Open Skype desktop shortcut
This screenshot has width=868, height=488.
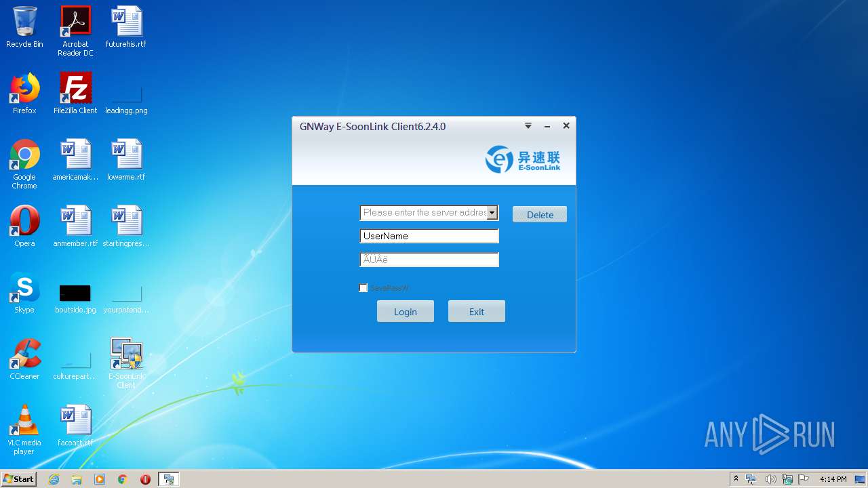pos(24,293)
